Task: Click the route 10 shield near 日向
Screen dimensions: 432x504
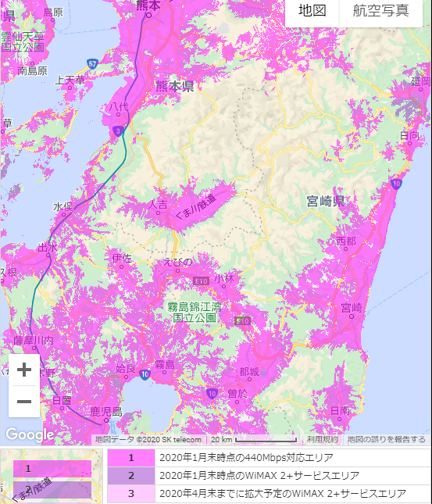Action: point(396,184)
